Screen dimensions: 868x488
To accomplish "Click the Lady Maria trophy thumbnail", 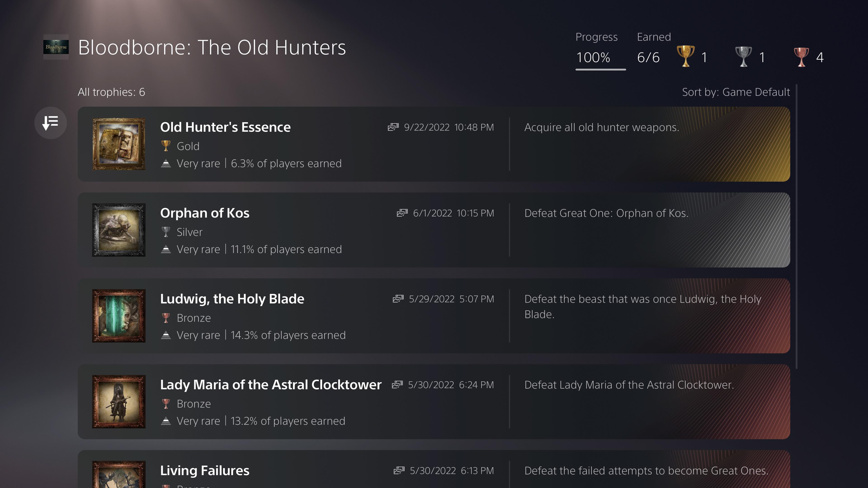I will click(119, 402).
